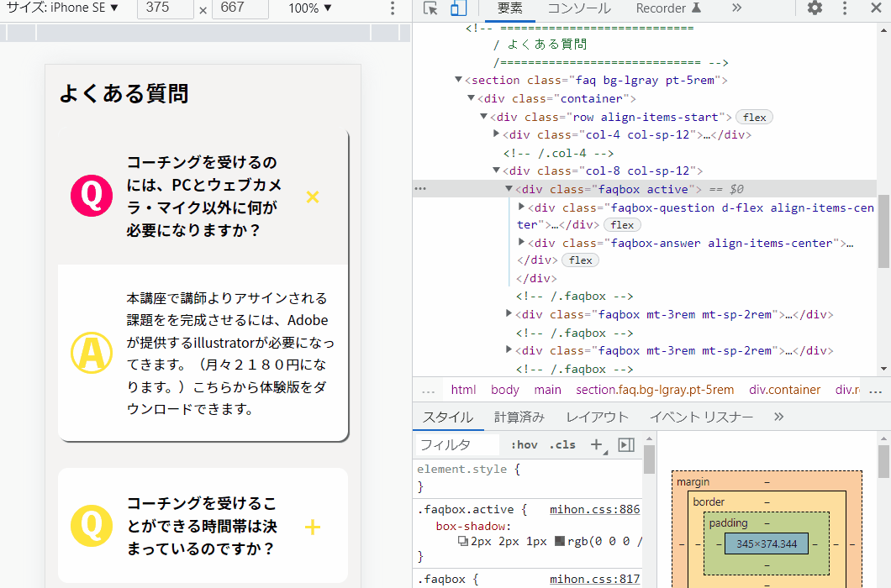Expand the first faqbox mt-3rem div

pyautogui.click(x=509, y=313)
